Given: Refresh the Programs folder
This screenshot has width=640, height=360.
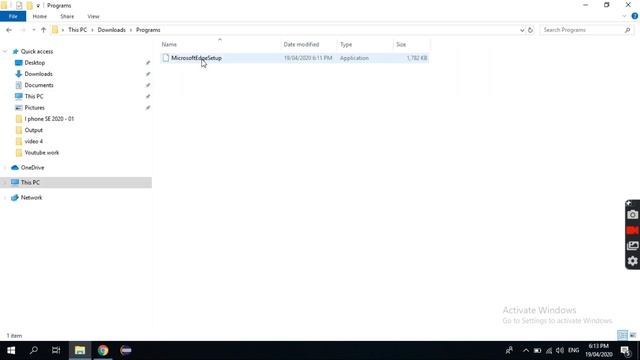Looking at the screenshot, I should (530, 30).
